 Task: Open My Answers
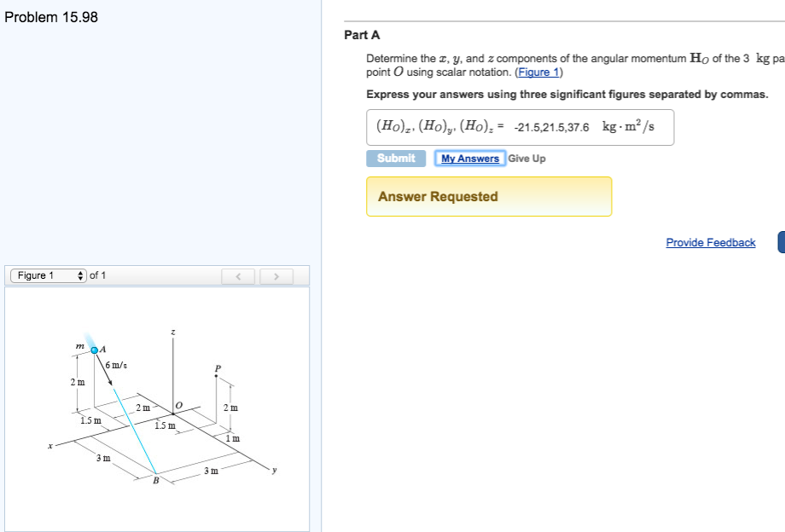[x=469, y=159]
